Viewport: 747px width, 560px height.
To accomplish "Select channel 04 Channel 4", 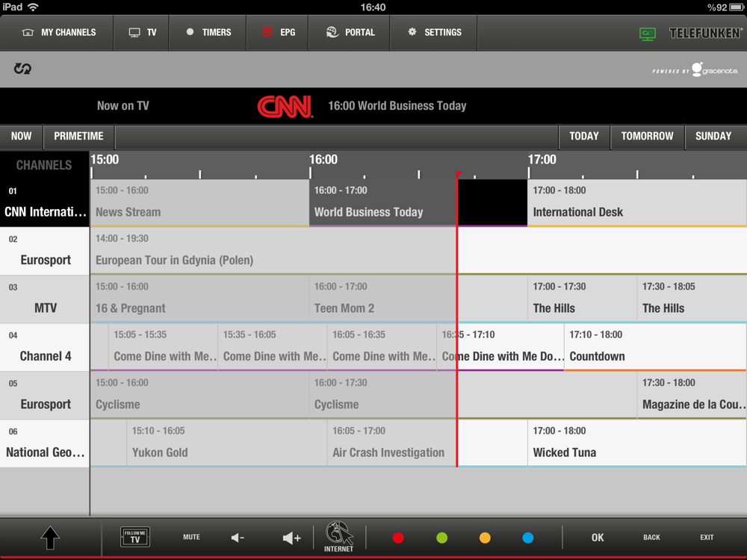I will click(x=45, y=347).
